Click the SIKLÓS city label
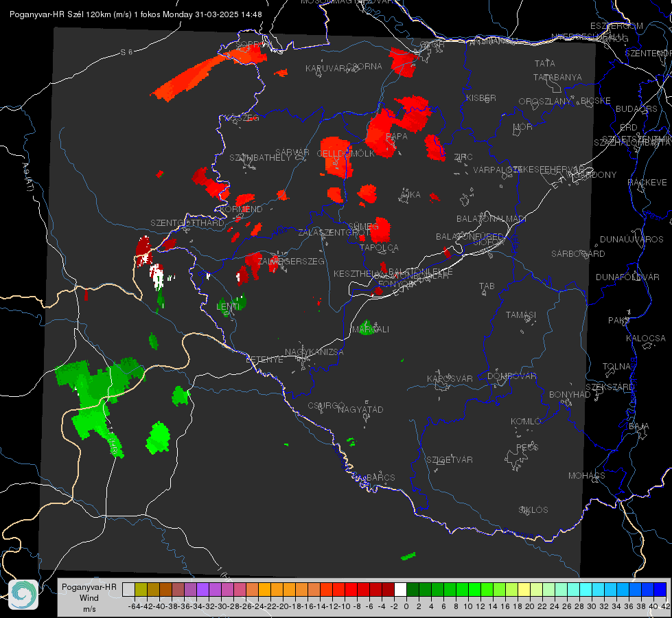This screenshot has height=618, width=672. (533, 510)
